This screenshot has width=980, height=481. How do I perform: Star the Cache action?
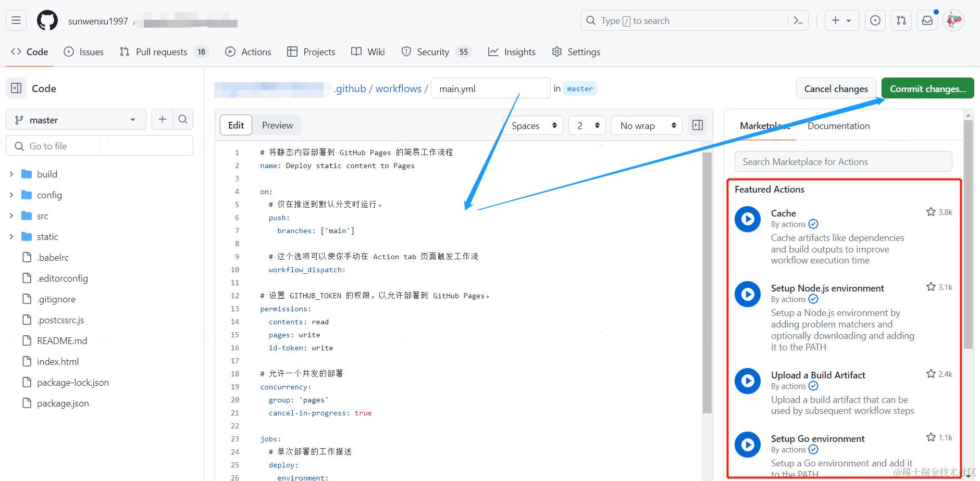(x=931, y=212)
